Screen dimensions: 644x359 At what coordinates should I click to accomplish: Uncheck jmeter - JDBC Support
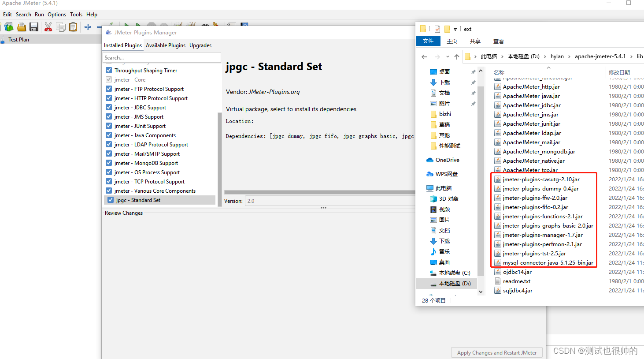pos(109,107)
